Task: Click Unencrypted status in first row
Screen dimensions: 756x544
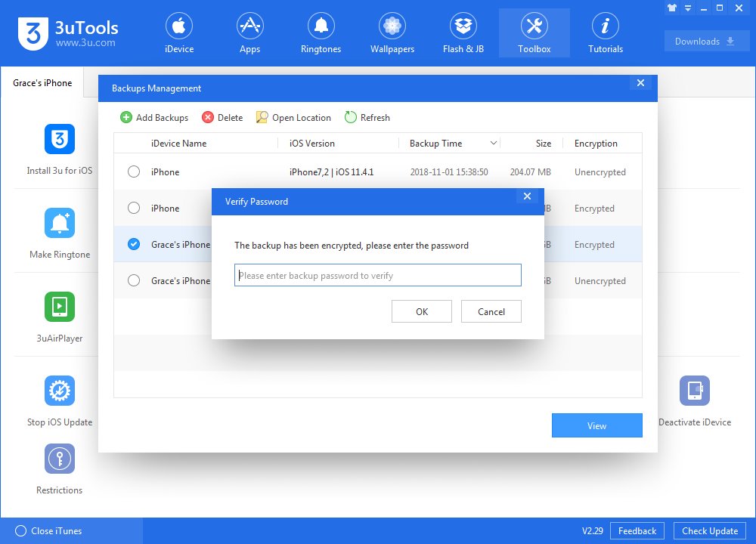Action: [600, 172]
